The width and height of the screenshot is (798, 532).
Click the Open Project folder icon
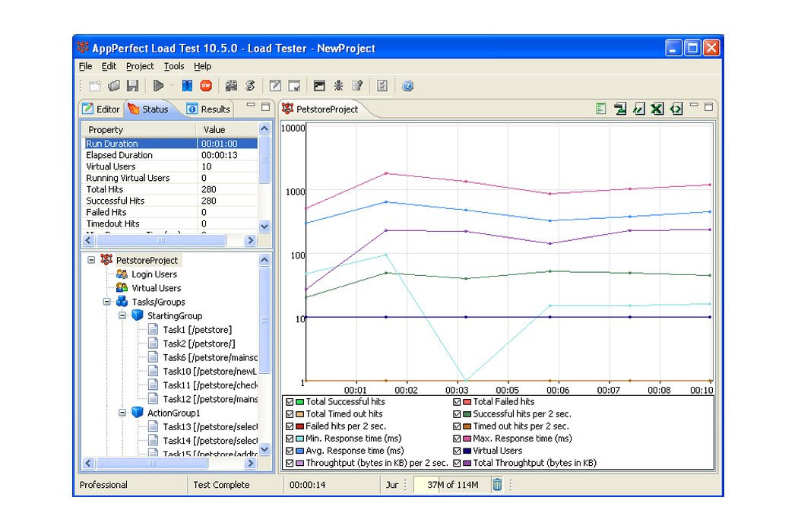click(114, 86)
